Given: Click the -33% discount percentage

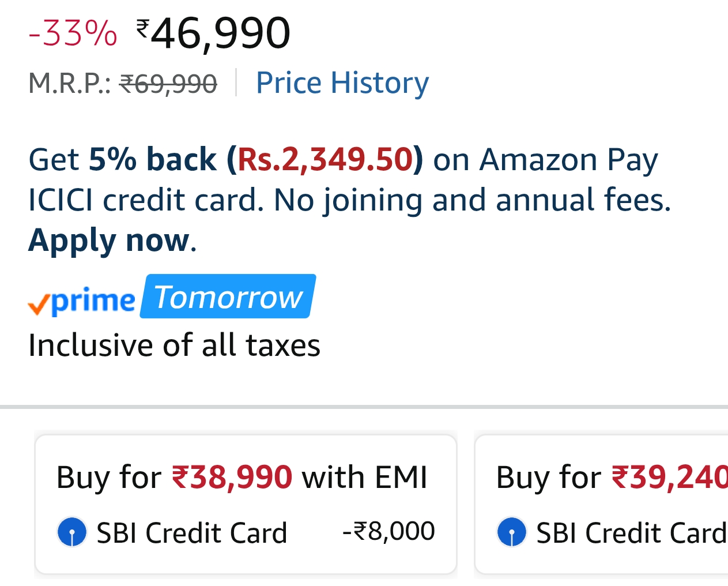Looking at the screenshot, I should (73, 32).
